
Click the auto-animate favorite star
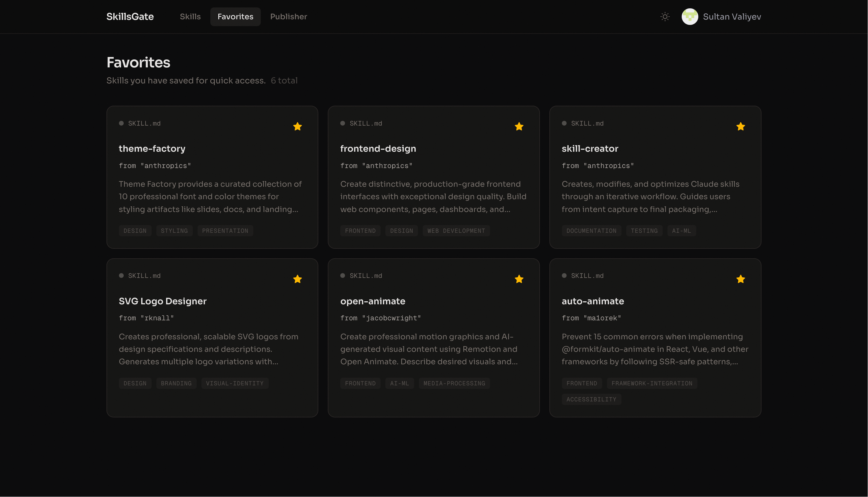click(x=740, y=279)
